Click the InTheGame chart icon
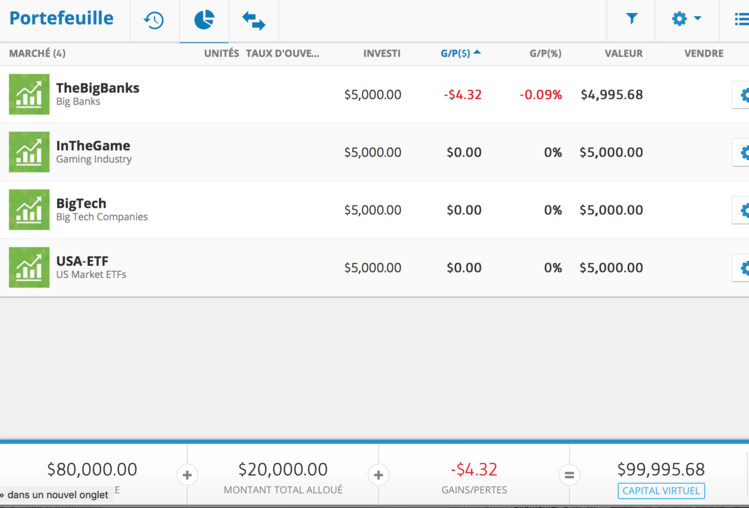Viewport: 749px width, 508px height. pyautogui.click(x=29, y=152)
